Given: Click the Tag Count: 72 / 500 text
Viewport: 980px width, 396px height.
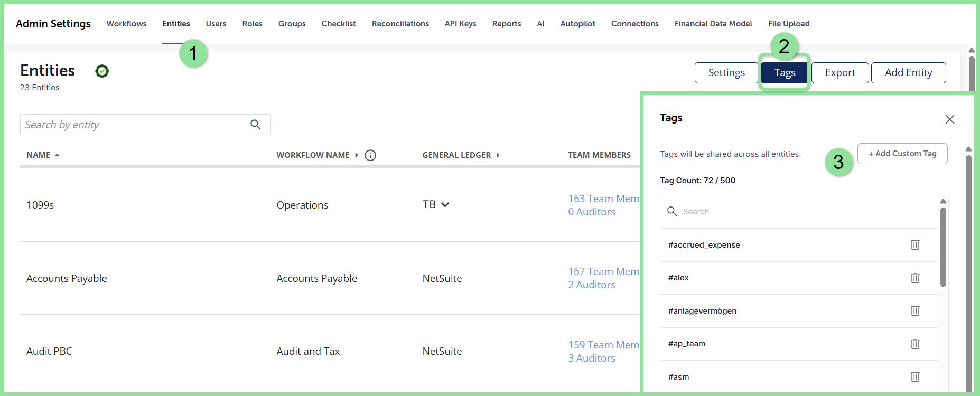Looking at the screenshot, I should pos(697,181).
